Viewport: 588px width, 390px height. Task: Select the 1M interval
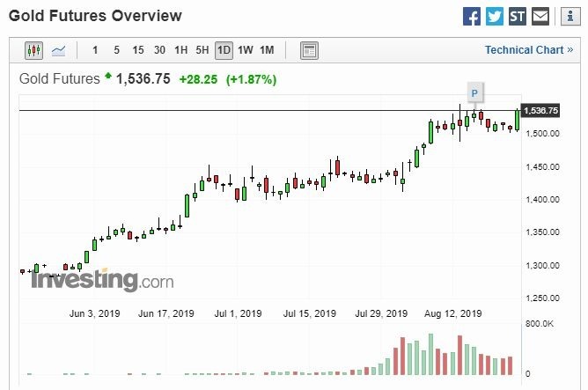[267, 50]
